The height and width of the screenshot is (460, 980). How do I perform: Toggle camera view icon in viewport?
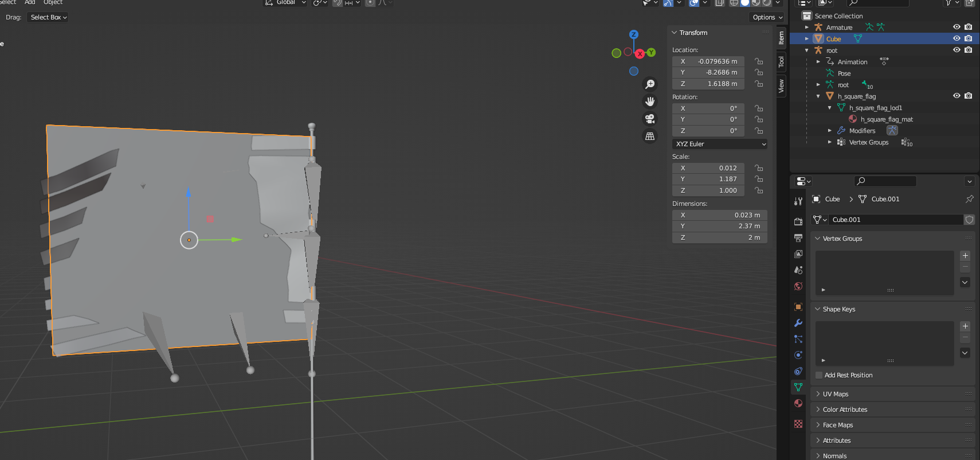point(650,119)
